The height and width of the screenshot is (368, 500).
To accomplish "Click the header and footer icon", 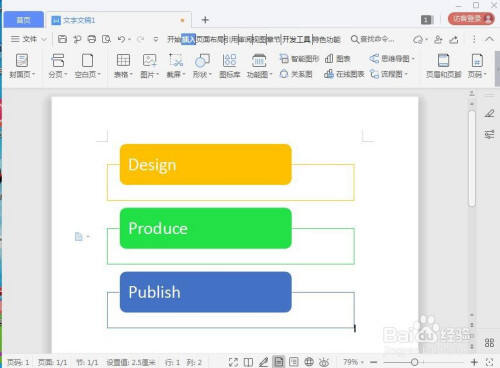I will 443,60.
